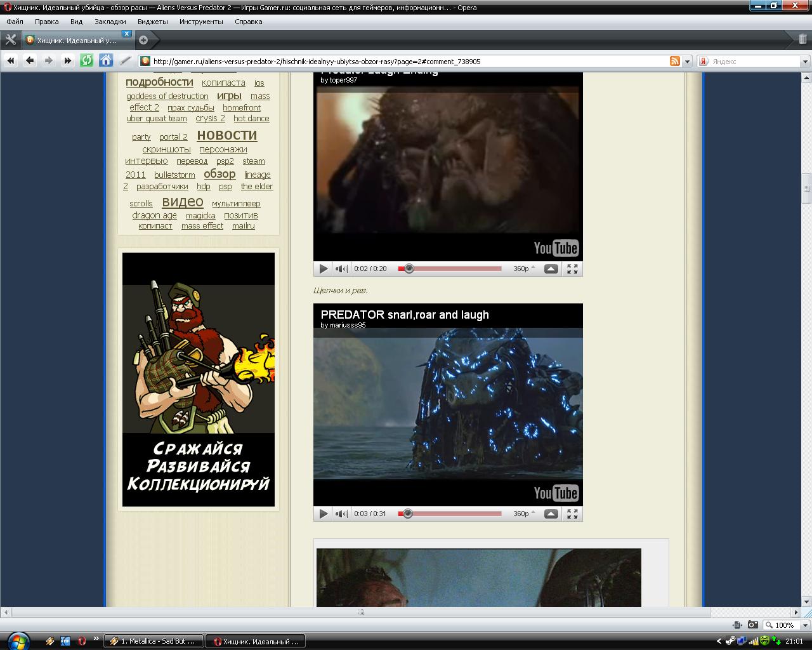The image size is (812, 650).
Task: Open the Yandex search engine dropdown
Action: click(805, 62)
